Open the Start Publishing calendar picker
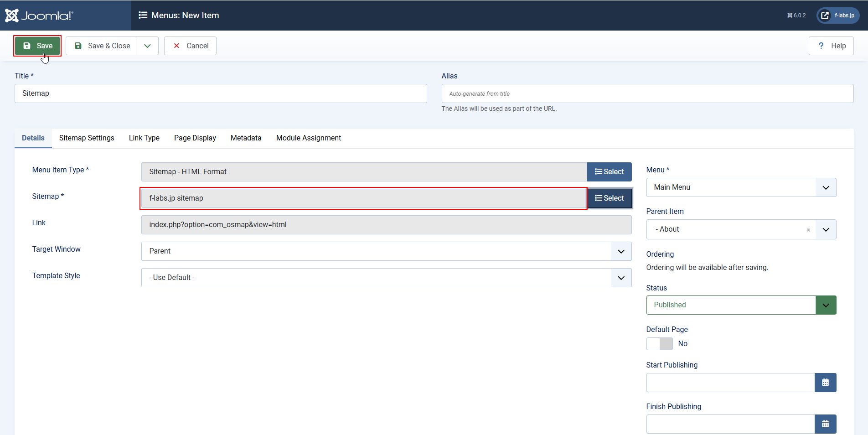This screenshot has height=435, width=868. coord(825,383)
